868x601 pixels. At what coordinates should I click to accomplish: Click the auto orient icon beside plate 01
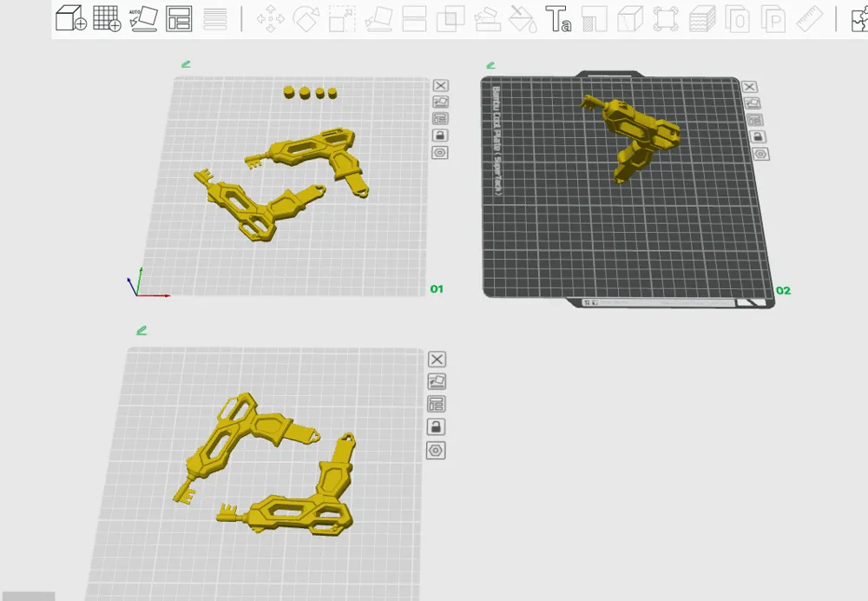click(441, 102)
